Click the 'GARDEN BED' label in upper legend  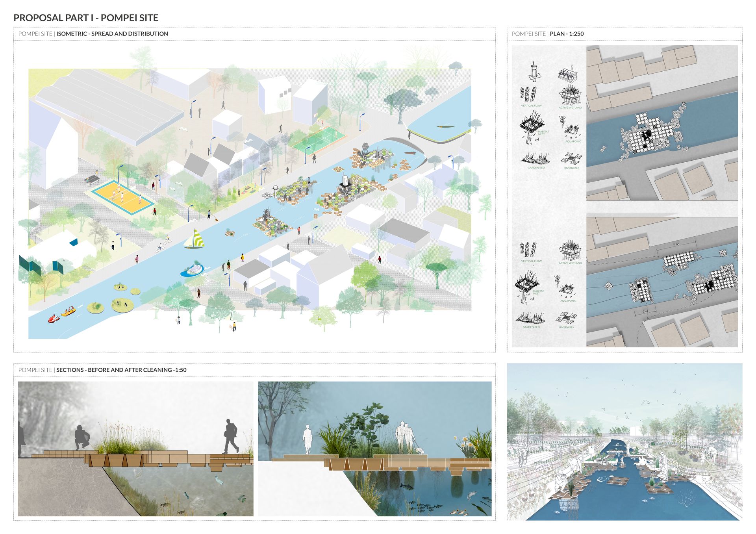[x=536, y=168]
